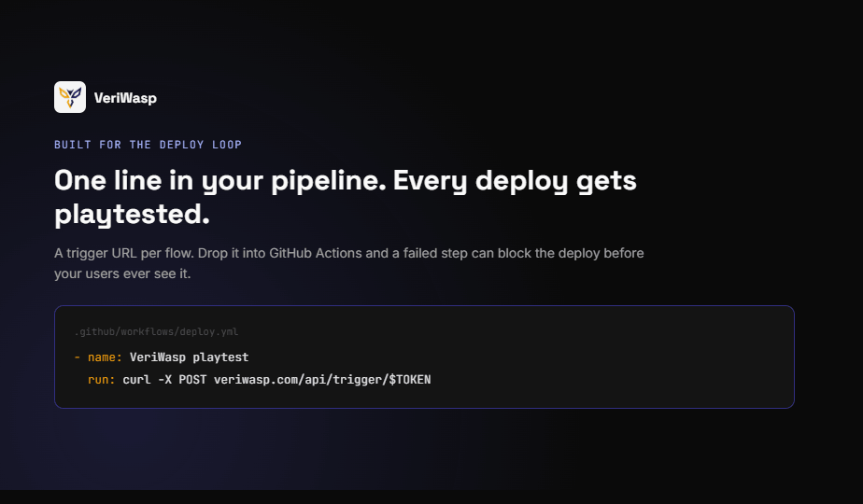Click the 'name: VeriWasp playtest' code line
This screenshot has height=504, width=863.
(x=162, y=357)
